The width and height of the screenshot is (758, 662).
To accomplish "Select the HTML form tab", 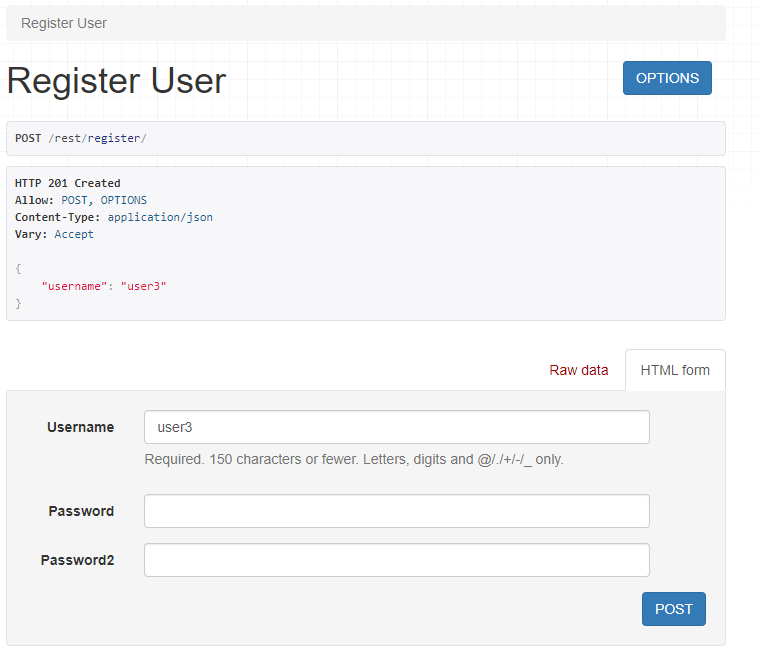I will [675, 370].
